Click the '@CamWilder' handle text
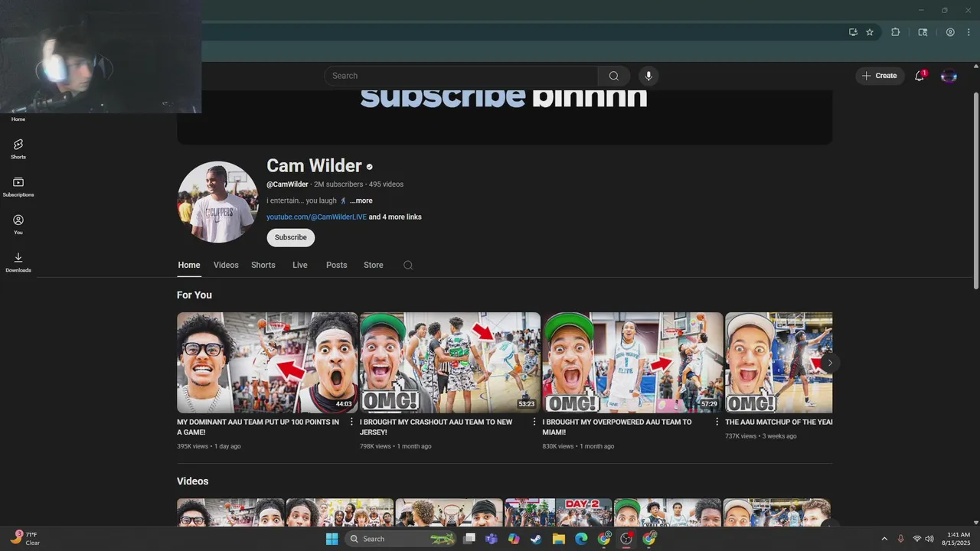This screenshot has width=980, height=551. [x=287, y=184]
